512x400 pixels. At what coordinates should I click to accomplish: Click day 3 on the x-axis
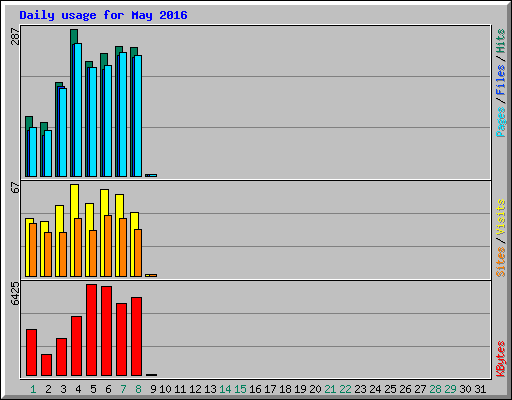tap(63, 389)
